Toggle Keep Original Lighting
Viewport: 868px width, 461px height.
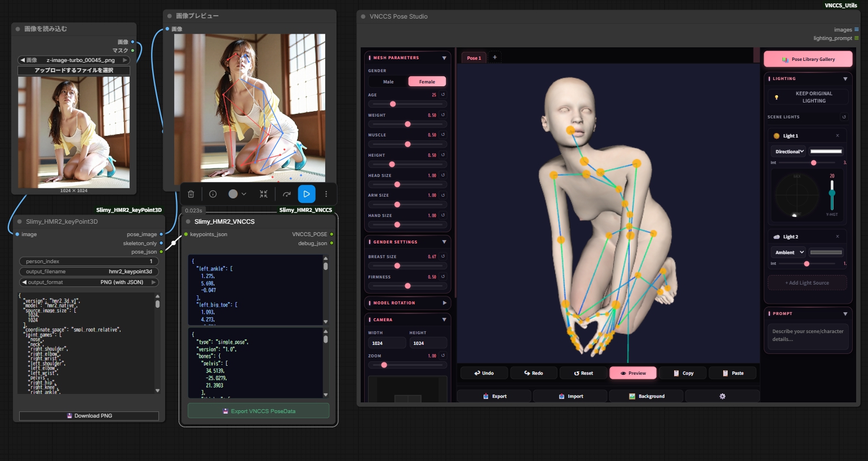click(808, 97)
